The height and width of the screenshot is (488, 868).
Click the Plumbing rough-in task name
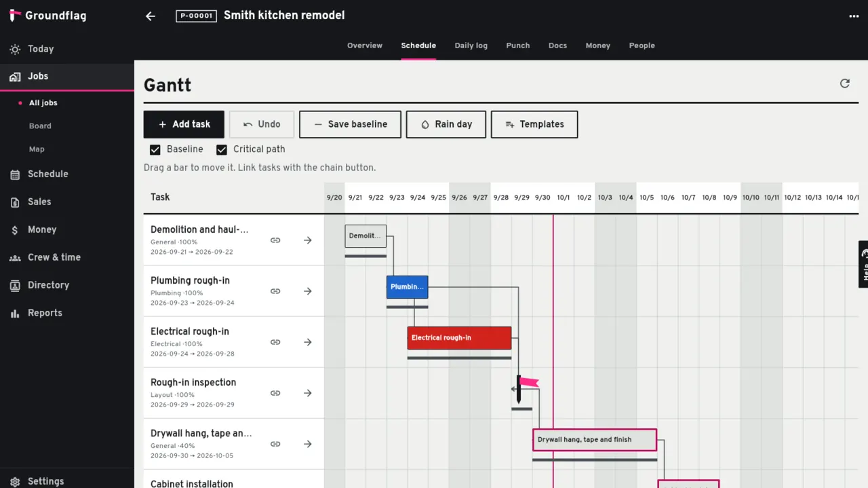pos(190,280)
